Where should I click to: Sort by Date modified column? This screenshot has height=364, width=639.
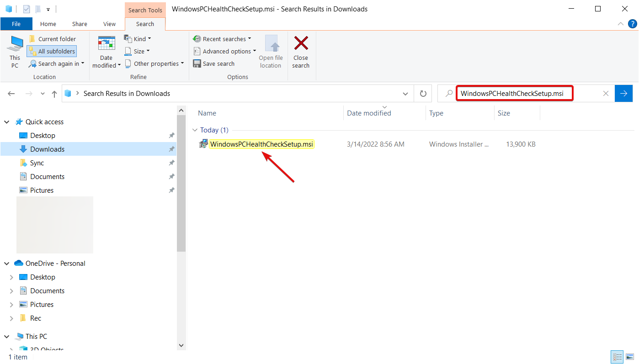[384, 113]
